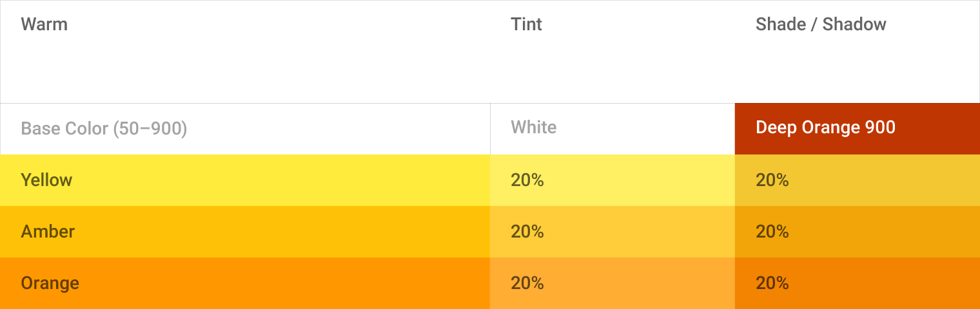Click the 20% text in Amber shade cell
Image resolution: width=980 pixels, height=309 pixels.
pos(772,231)
